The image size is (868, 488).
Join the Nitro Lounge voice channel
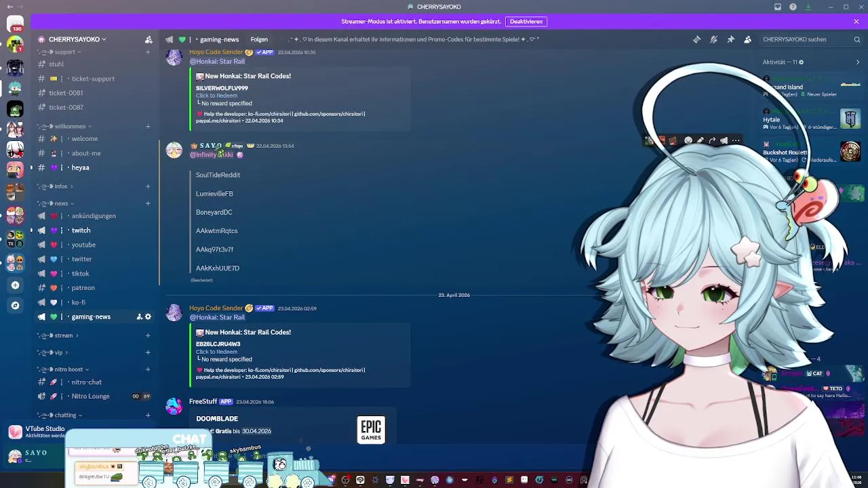pyautogui.click(x=95, y=396)
